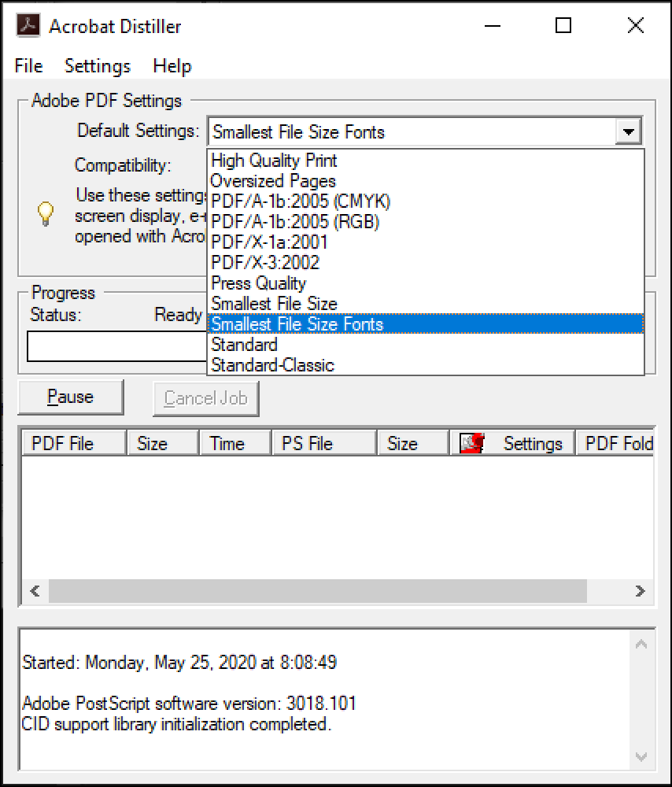Click the PS File column header
The height and width of the screenshot is (787, 672).
click(x=324, y=443)
